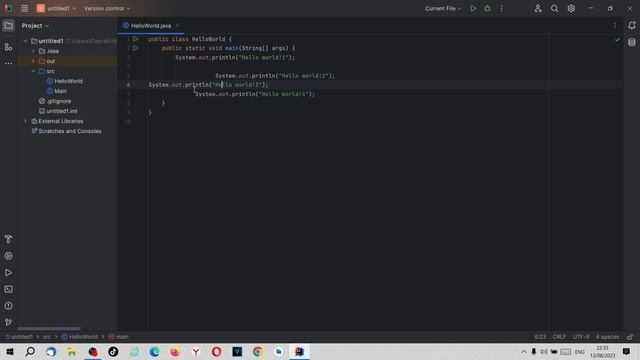Open the Structure tool window
The width and height of the screenshot is (640, 360).
8,47
